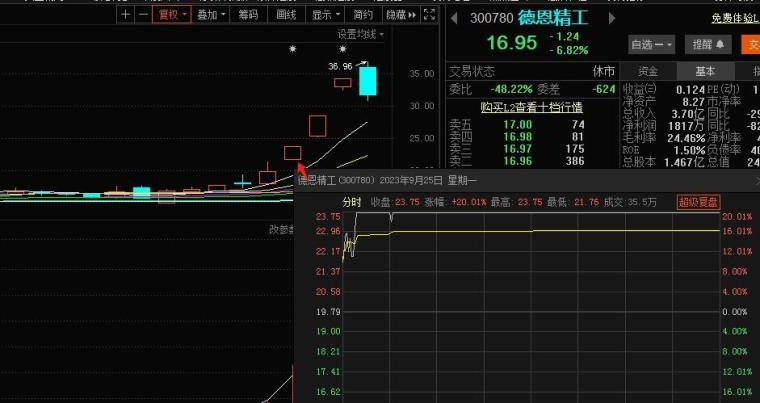Click the stock name 德恩精工

click(553, 18)
